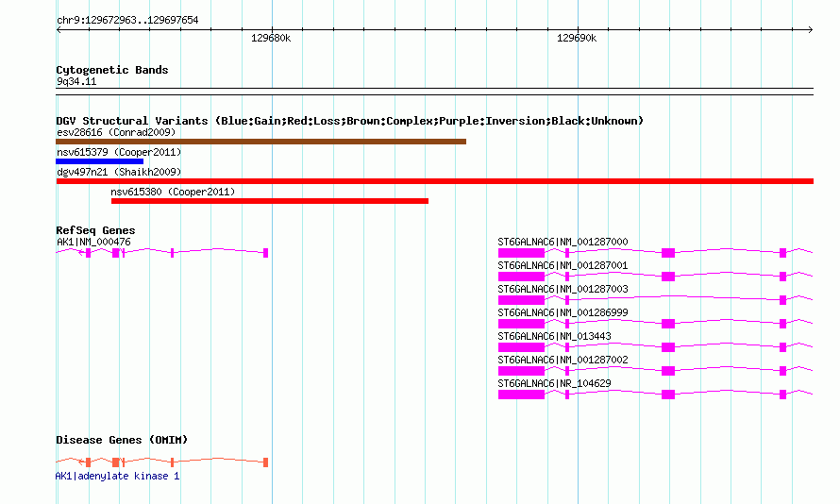Click the 129680k ruler tick label
Image resolution: width=840 pixels, height=504 pixels.
click(271, 38)
